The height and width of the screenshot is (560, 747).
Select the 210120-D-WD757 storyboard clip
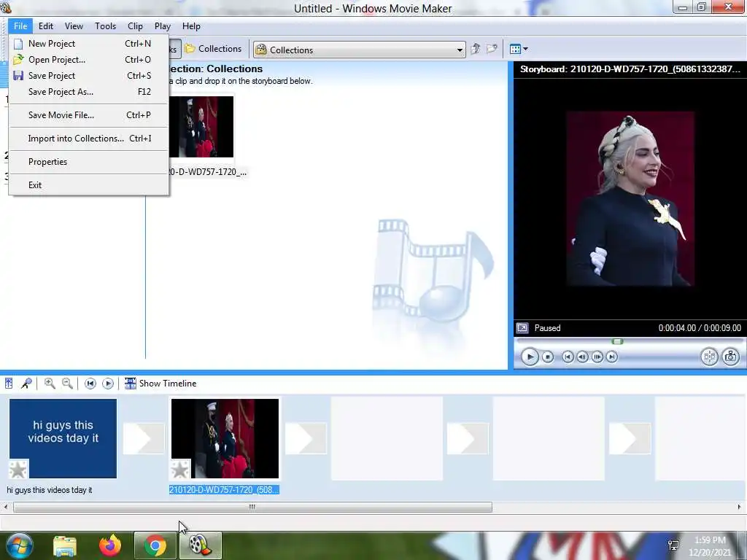[225, 438]
